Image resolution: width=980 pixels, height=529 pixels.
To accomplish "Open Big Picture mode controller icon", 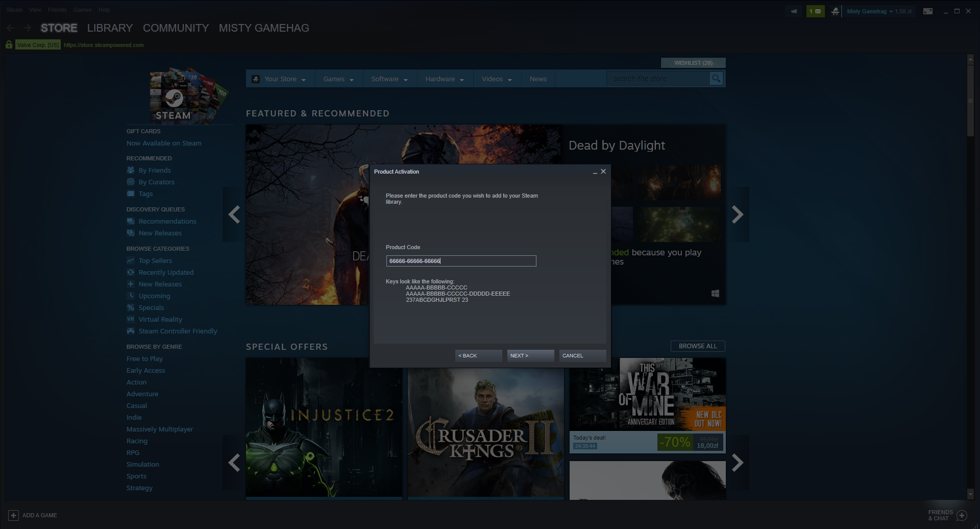I will point(928,11).
